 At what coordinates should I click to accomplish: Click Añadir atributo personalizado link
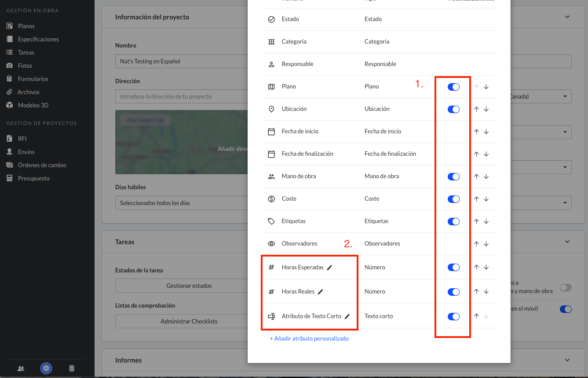309,338
